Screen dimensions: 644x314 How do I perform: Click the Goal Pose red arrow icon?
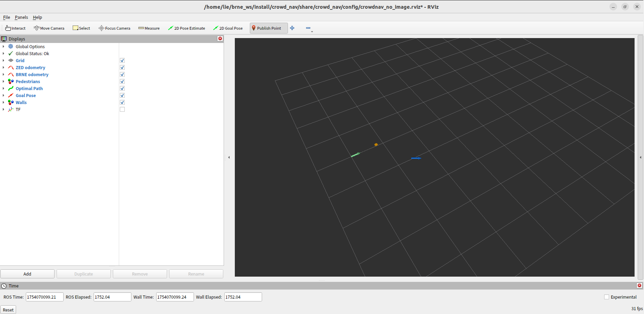coord(11,95)
